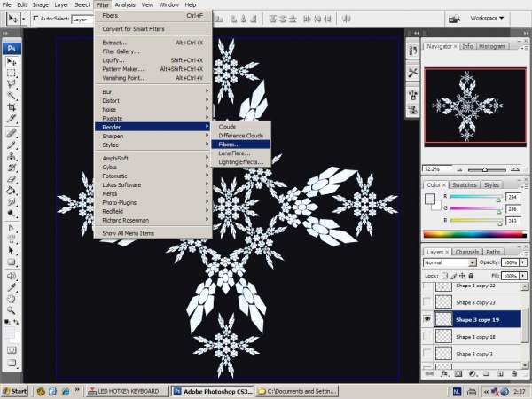Image resolution: width=532 pixels, height=399 pixels.
Task: Toggle lock image pixels
Action: click(454, 276)
